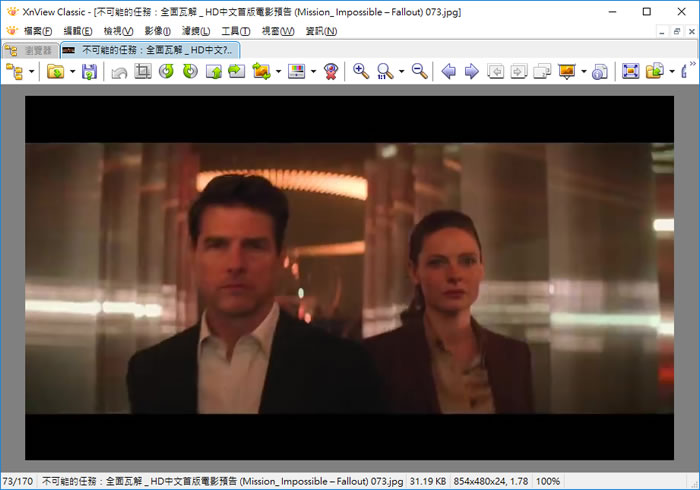700x490 pixels.
Task: Expand the open file dropdown arrow
Action: coord(72,71)
